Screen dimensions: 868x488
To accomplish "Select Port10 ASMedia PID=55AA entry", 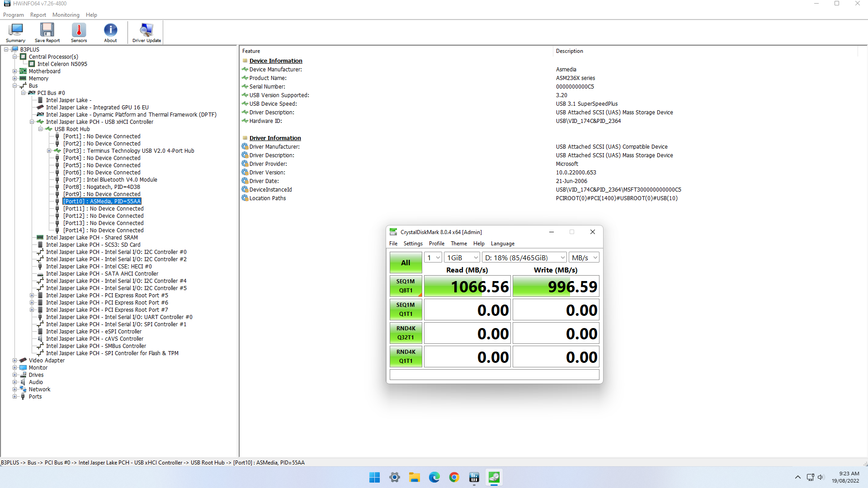I will (102, 201).
